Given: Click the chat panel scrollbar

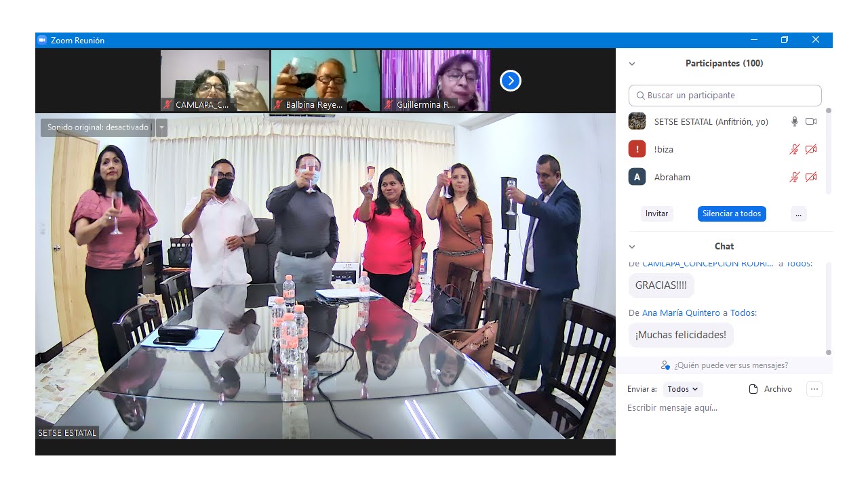Looking at the screenshot, I should pos(828,308).
